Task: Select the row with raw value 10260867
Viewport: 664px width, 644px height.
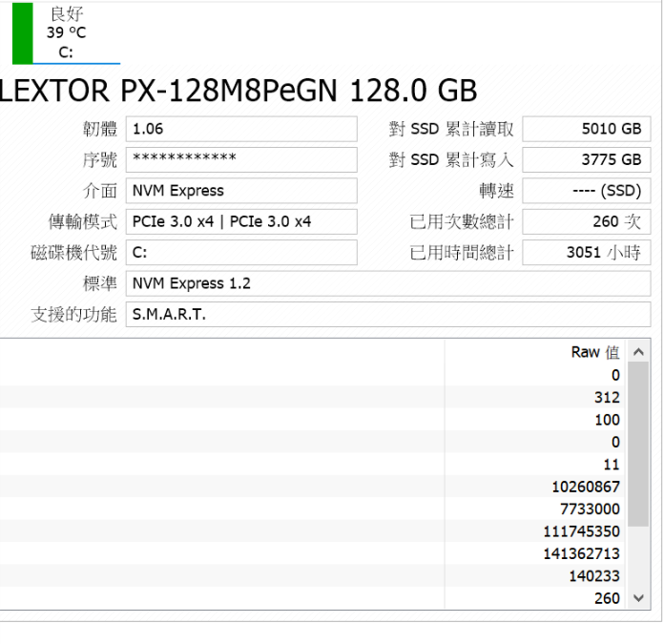Action: point(313,487)
